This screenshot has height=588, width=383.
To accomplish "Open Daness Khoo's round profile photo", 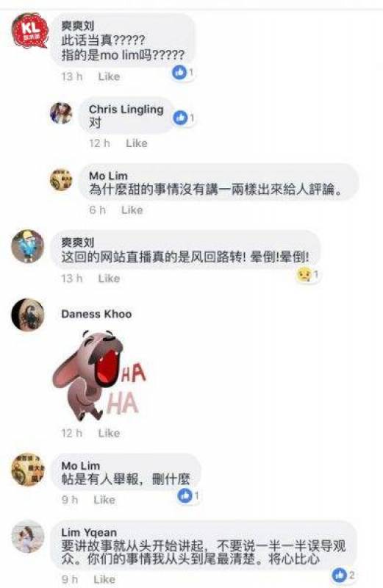I will coord(28,315).
